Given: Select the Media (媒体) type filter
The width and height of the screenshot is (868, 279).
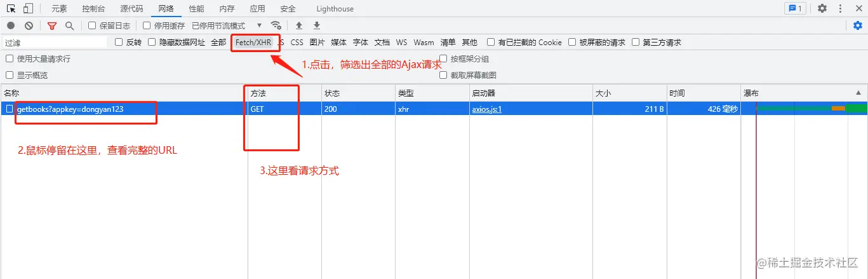Looking at the screenshot, I should pyautogui.click(x=338, y=42).
